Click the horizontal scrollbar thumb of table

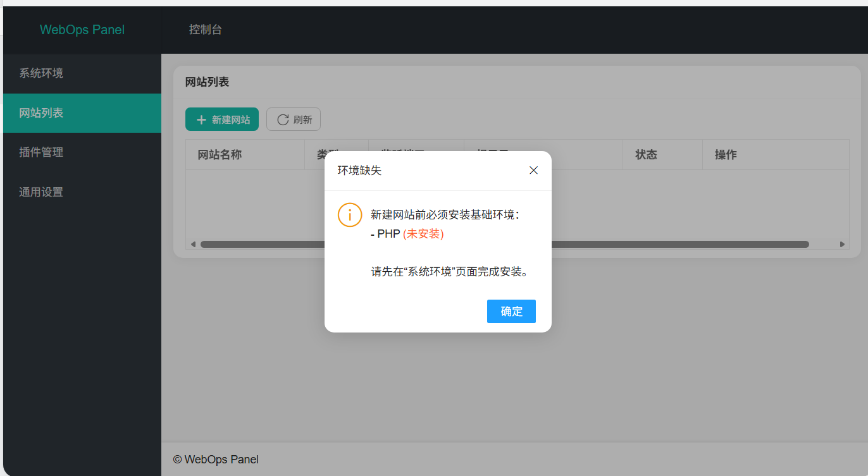pyautogui.click(x=505, y=244)
